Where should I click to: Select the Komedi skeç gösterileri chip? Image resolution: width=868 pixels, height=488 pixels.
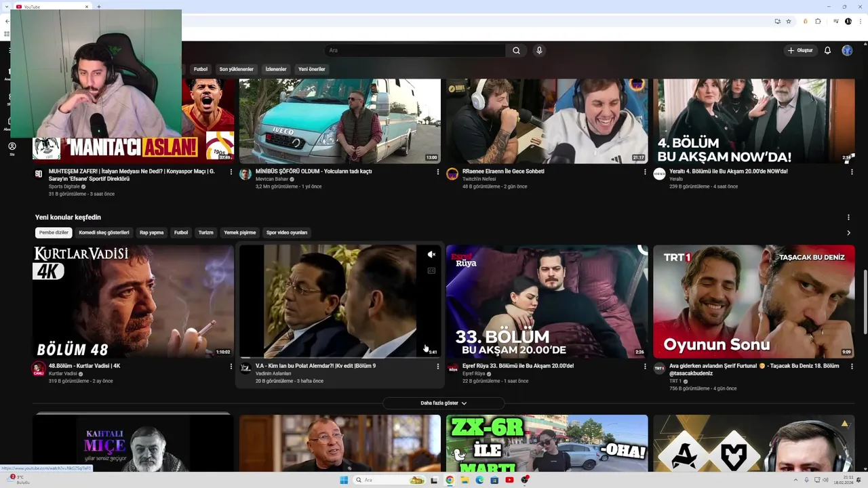click(104, 232)
